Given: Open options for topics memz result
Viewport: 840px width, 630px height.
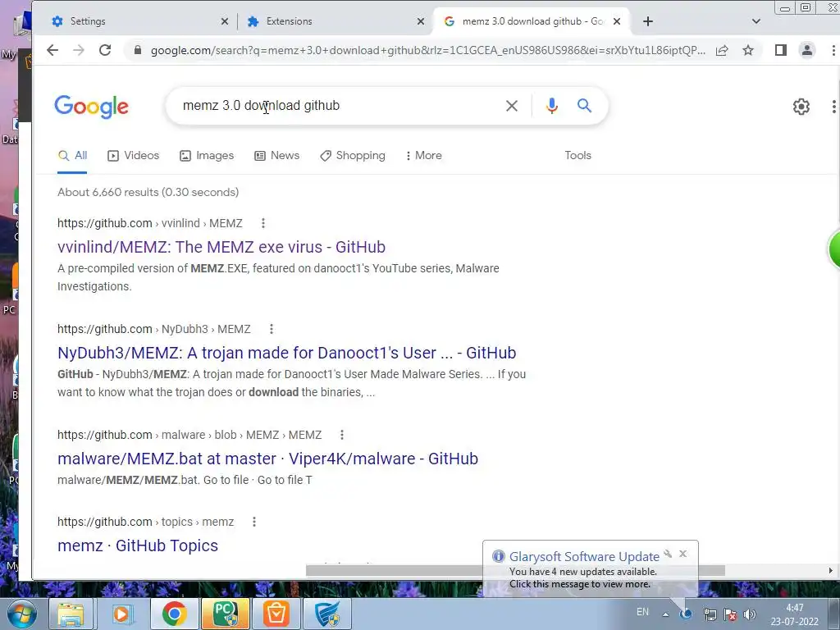Looking at the screenshot, I should 254,522.
